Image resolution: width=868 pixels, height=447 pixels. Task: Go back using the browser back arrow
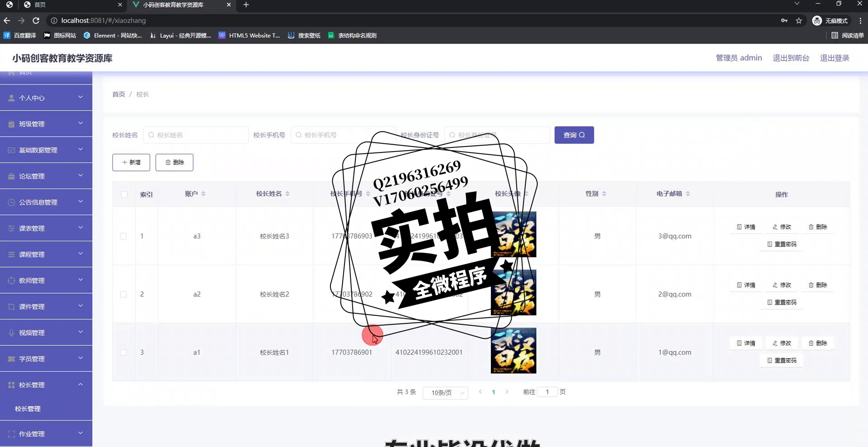[7, 21]
